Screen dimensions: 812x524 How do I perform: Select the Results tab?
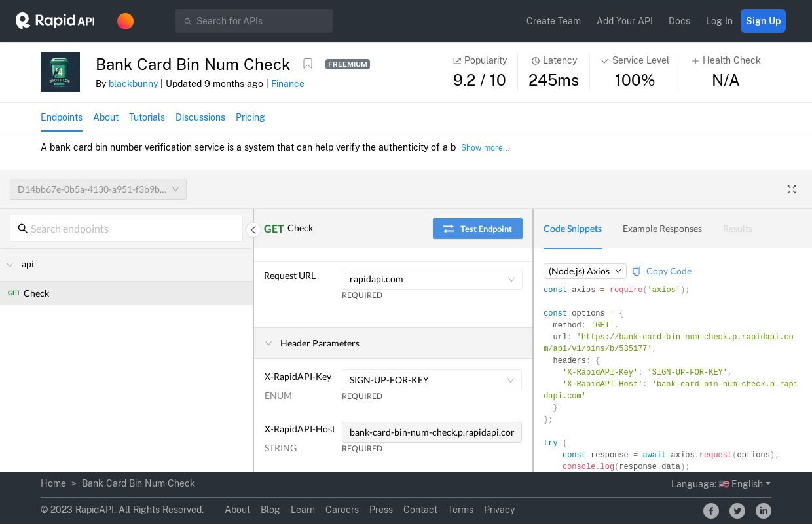pos(737,229)
